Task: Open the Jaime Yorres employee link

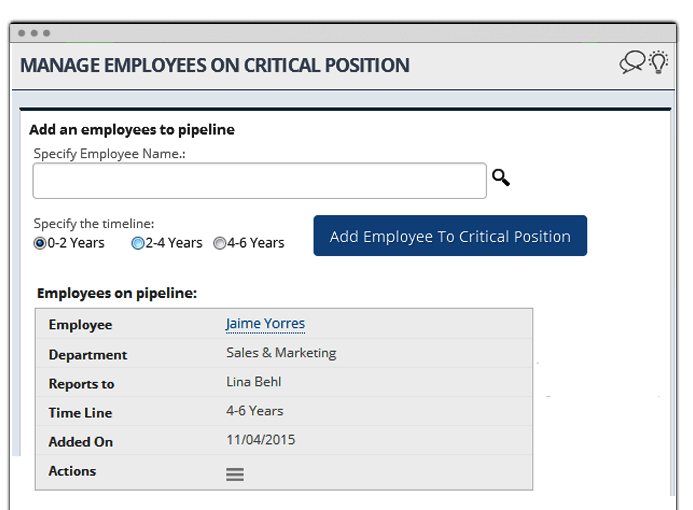Action: [265, 324]
